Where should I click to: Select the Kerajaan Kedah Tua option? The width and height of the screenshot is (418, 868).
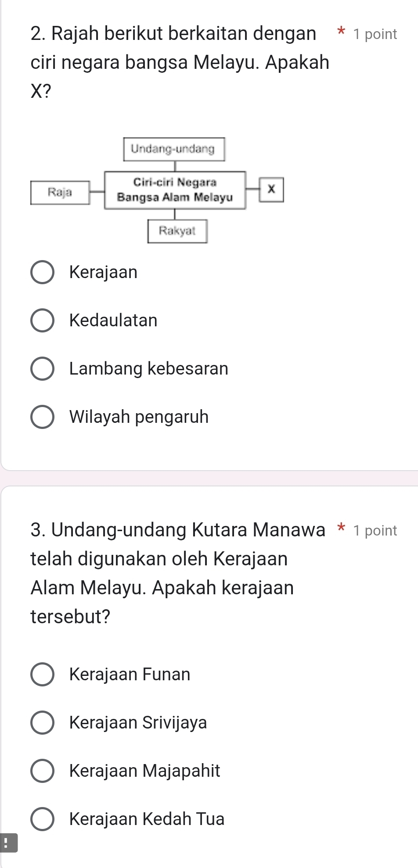click(x=43, y=819)
